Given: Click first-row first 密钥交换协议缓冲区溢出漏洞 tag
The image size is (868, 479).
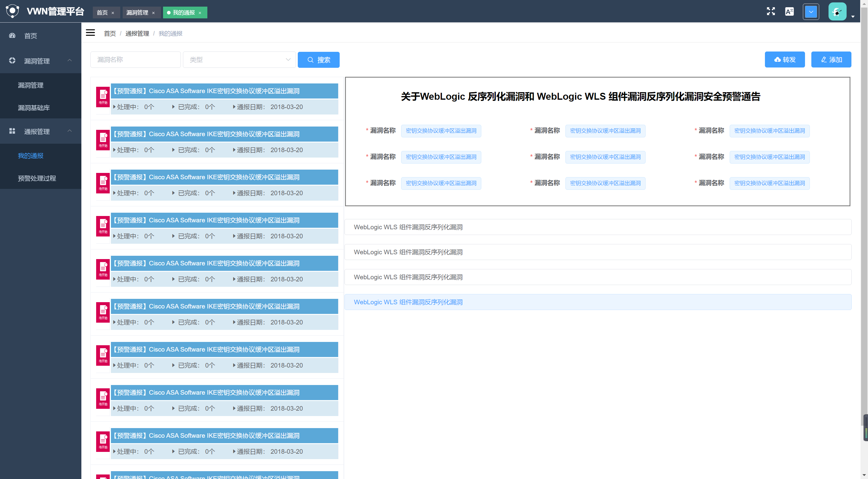Looking at the screenshot, I should click(441, 131).
